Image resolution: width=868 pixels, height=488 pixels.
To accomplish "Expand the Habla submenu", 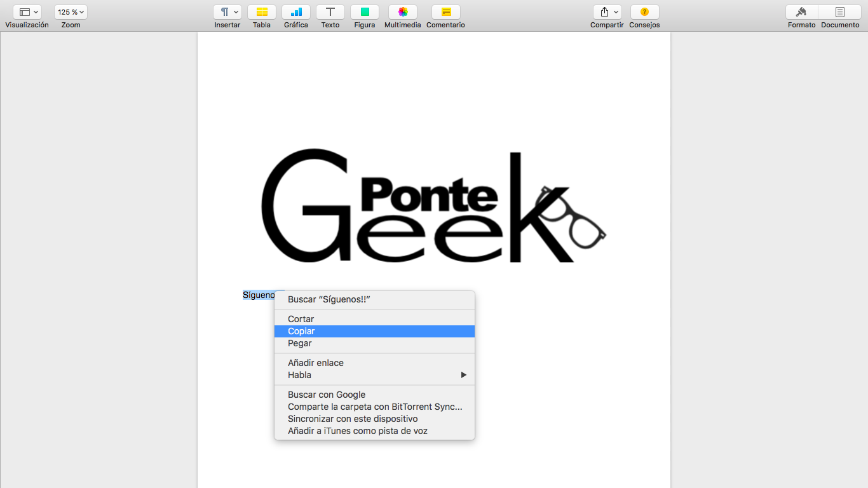I will coord(374,375).
